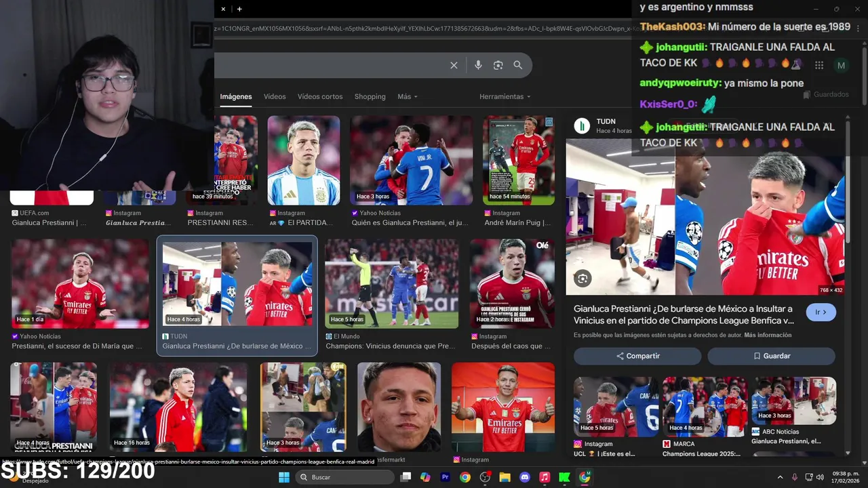The width and height of the screenshot is (868, 488).
Task: Open the Hace 54 minutos Instagram thumbnail
Action: [518, 161]
